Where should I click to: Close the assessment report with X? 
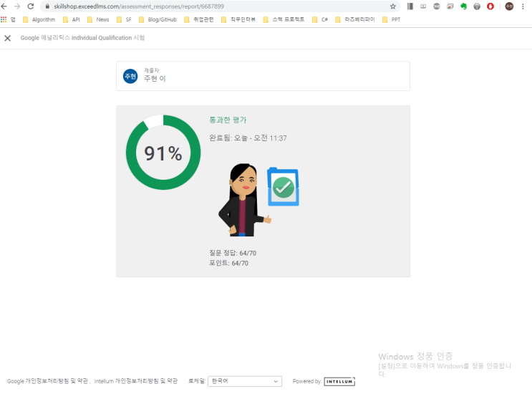click(x=7, y=38)
